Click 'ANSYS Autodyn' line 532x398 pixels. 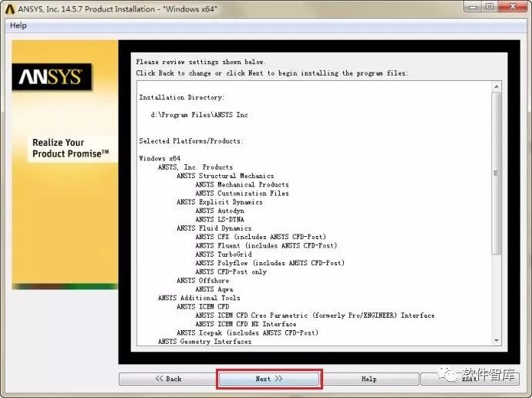click(220, 211)
